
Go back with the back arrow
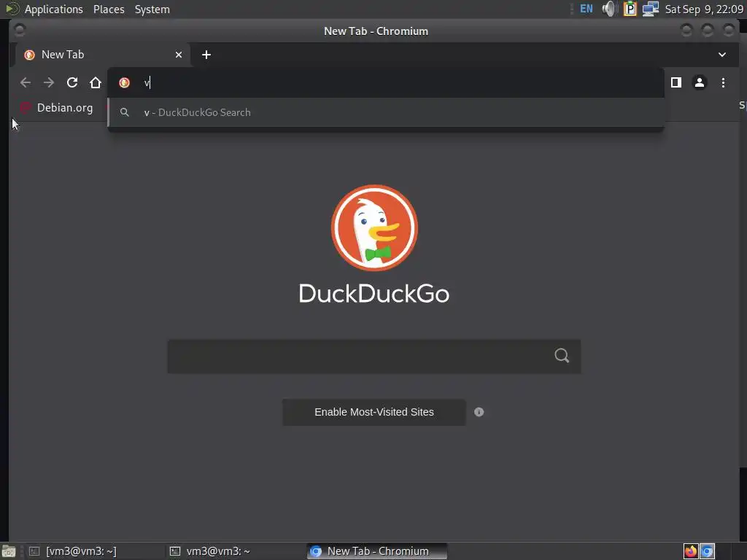point(26,83)
